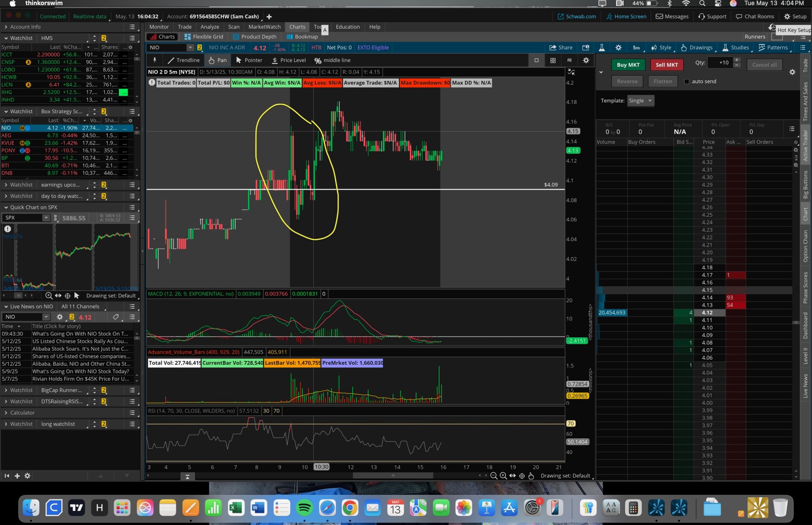Open SPX symbol dropdown in Quick Chart
The width and height of the screenshot is (812, 525).
pyautogui.click(x=46, y=218)
